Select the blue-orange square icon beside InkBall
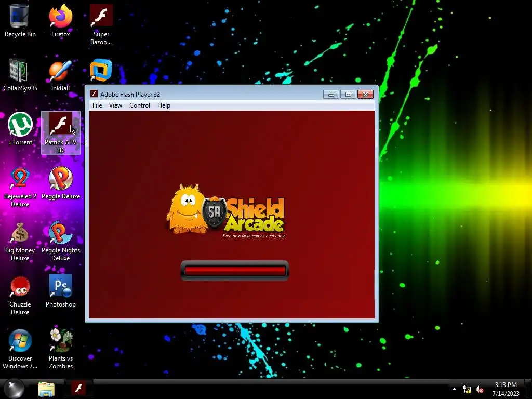532x399 pixels. [x=101, y=70]
